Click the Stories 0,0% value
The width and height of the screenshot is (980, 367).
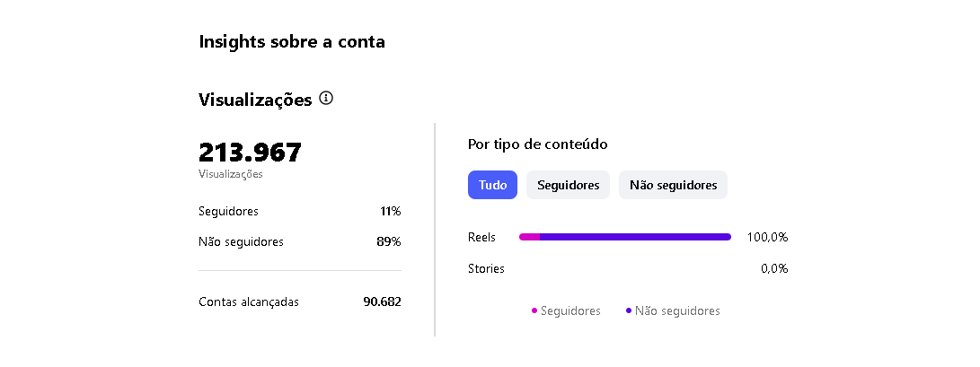click(773, 268)
